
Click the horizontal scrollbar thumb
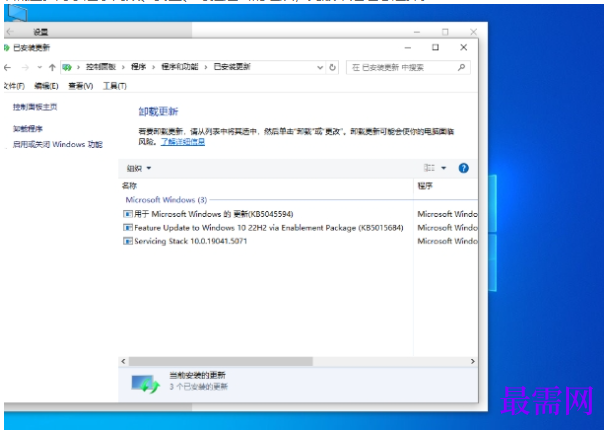coord(221,361)
